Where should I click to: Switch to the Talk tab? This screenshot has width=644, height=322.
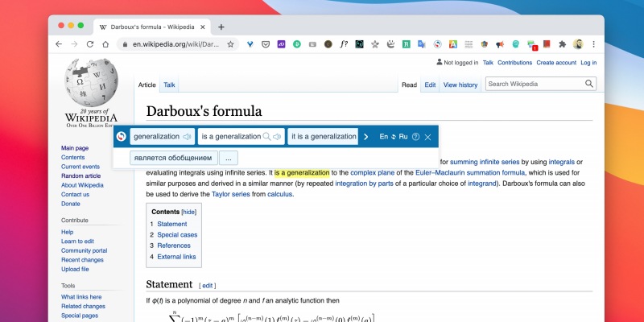169,85
